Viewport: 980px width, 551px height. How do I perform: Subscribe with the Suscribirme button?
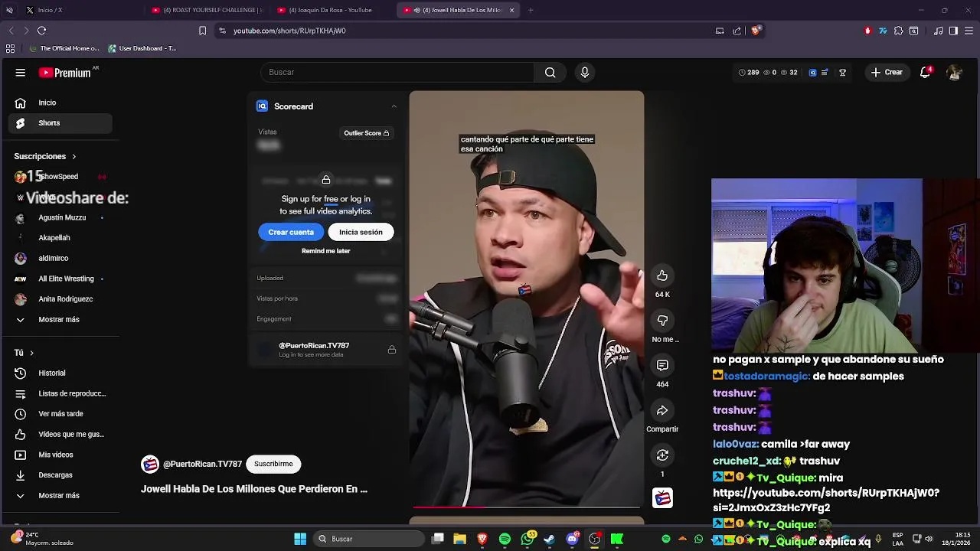click(x=273, y=464)
